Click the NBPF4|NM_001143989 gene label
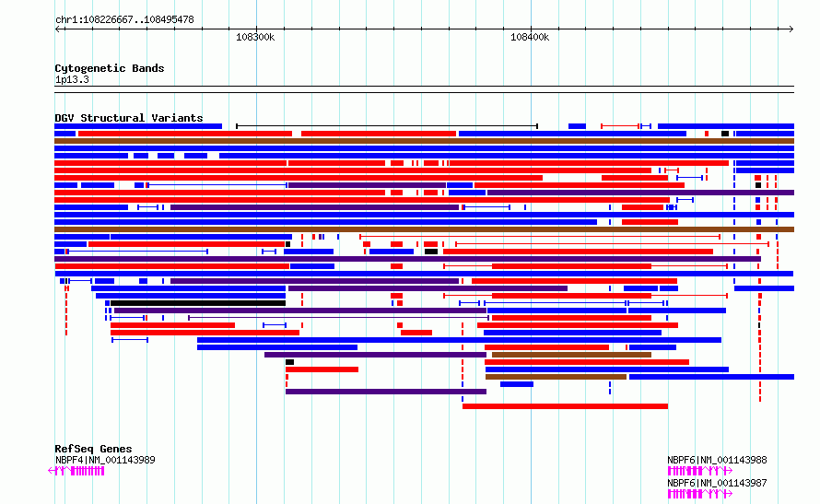This screenshot has height=504, width=820. tap(105, 460)
